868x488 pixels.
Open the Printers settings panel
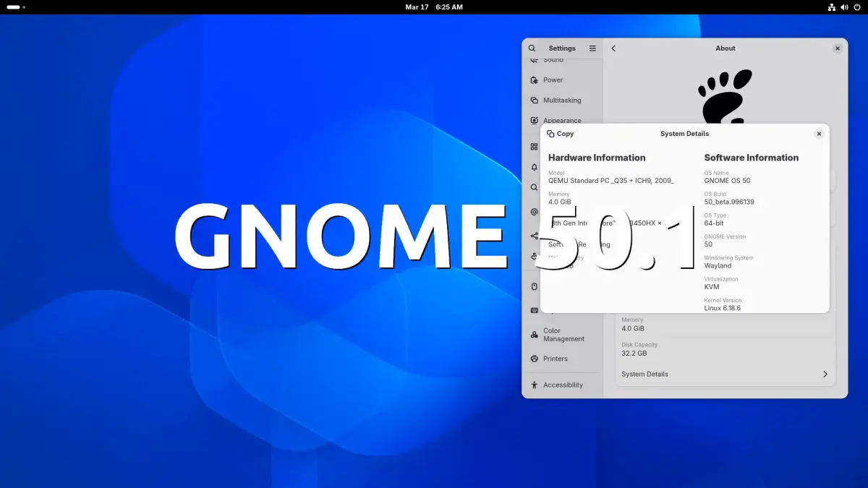[561, 359]
